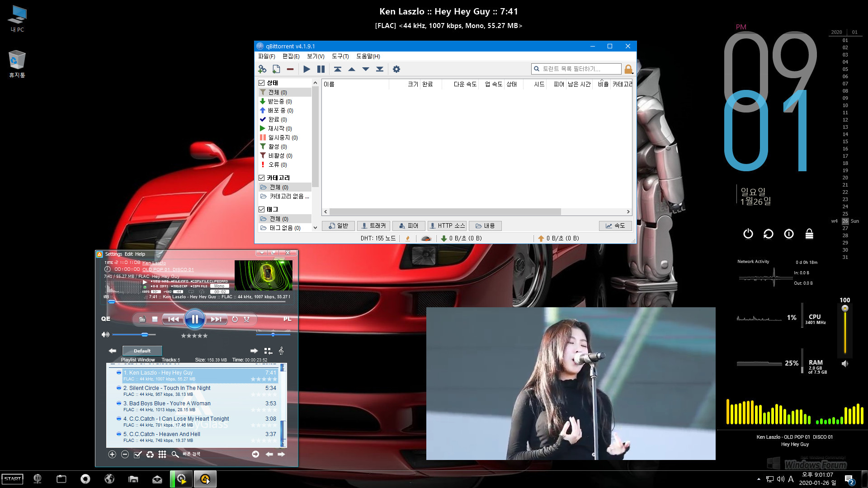Toggle the Mono indicator in AIMP
The image size is (868, 488).
pos(219,286)
